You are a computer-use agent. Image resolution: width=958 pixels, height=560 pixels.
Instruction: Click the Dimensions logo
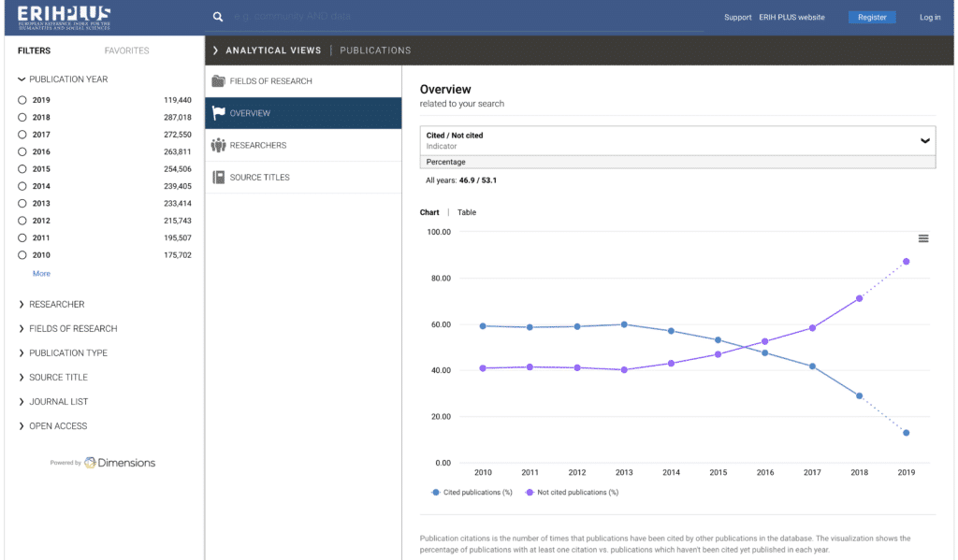click(x=119, y=463)
